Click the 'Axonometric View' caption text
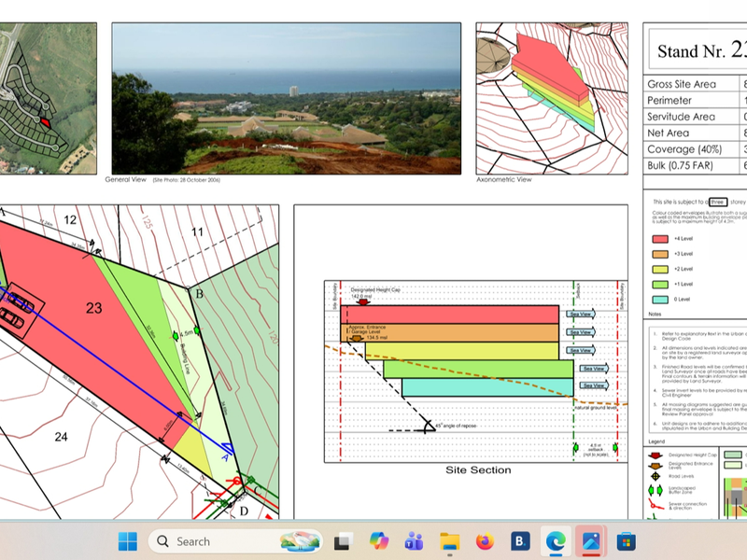This screenshot has width=747, height=560. click(x=504, y=179)
